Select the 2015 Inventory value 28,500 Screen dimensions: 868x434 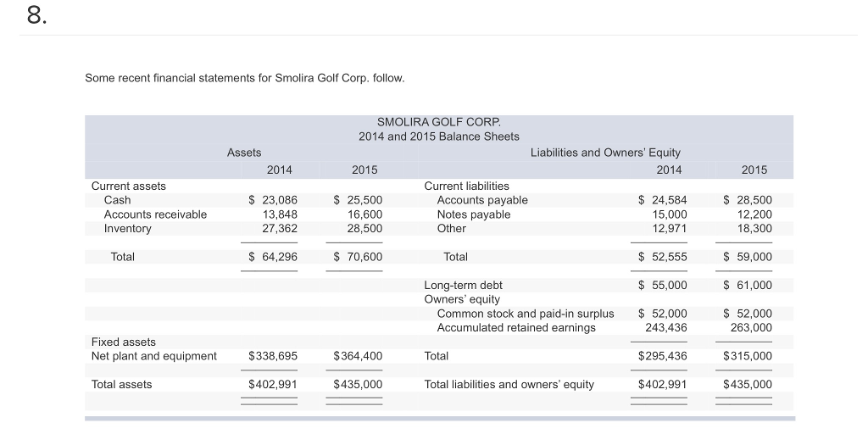[x=364, y=228]
